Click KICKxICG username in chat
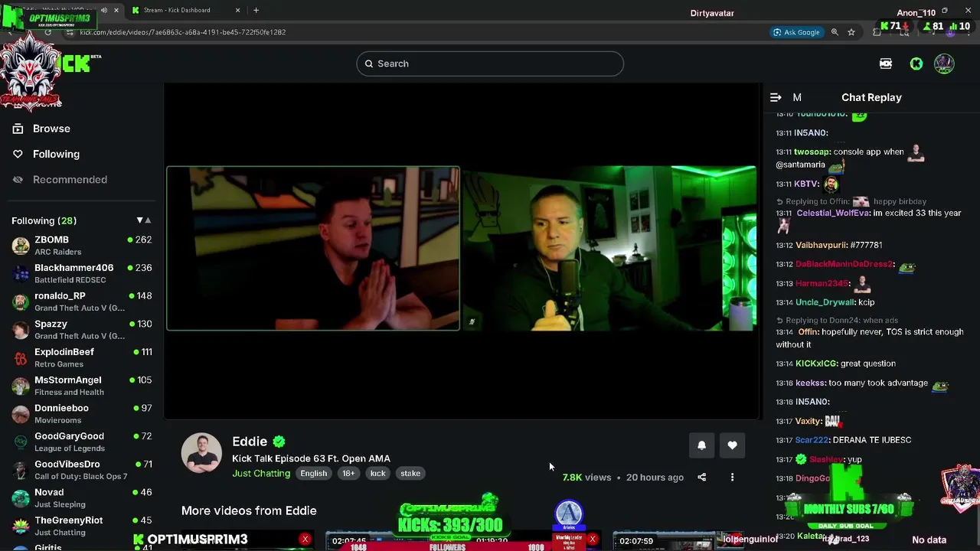Image resolution: width=980 pixels, height=551 pixels. pos(816,364)
